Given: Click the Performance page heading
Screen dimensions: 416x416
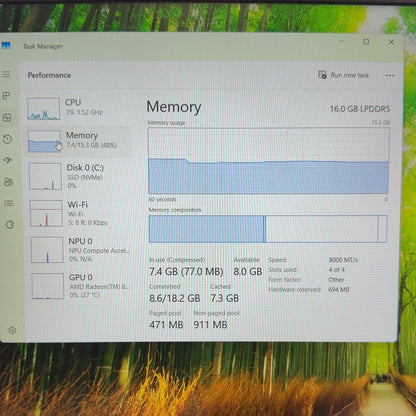Looking at the screenshot, I should 49,75.
